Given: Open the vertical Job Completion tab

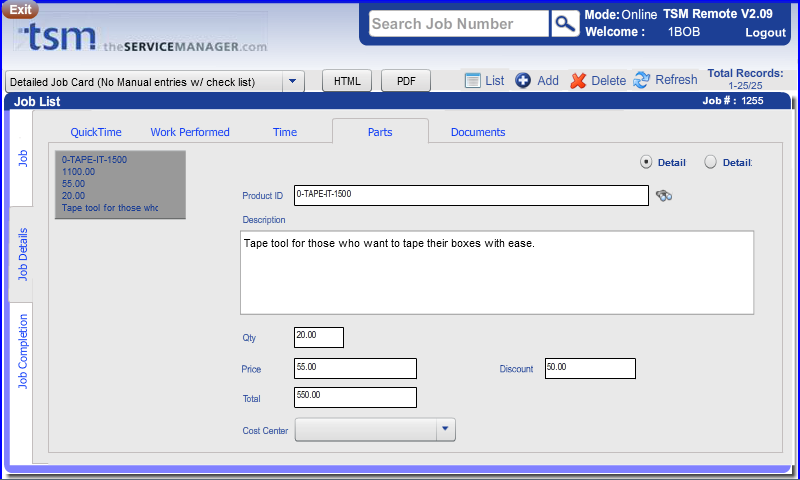Looking at the screenshot, I should tap(22, 351).
